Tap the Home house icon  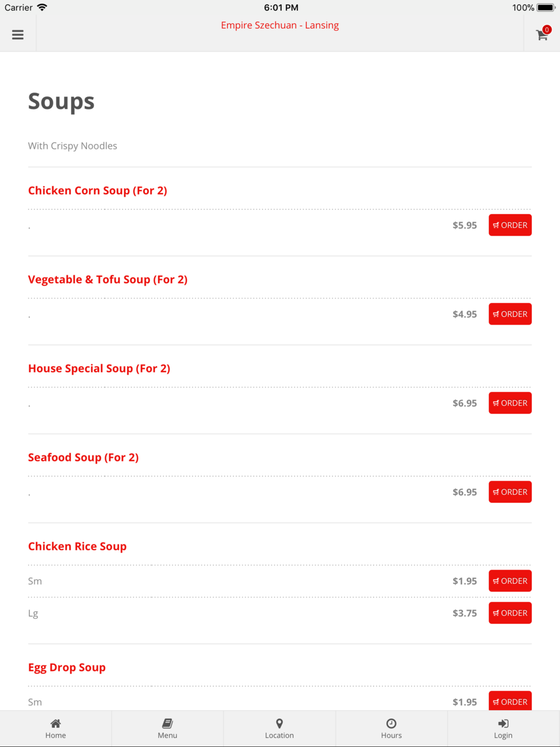pyautogui.click(x=55, y=723)
